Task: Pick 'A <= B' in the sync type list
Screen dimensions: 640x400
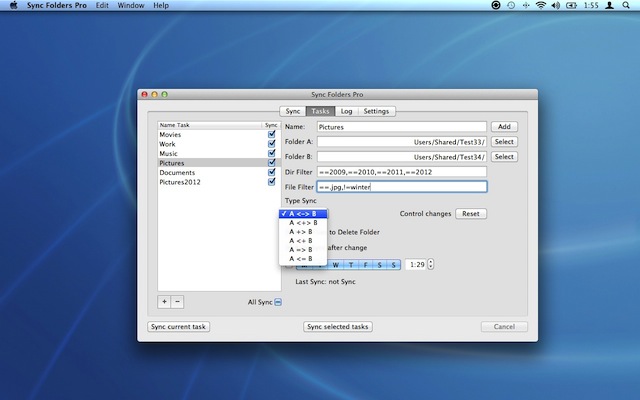Action: [x=302, y=259]
